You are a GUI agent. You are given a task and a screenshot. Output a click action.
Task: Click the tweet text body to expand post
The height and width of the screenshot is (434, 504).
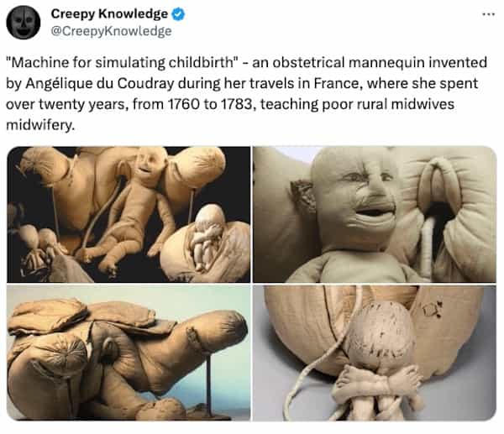point(246,93)
